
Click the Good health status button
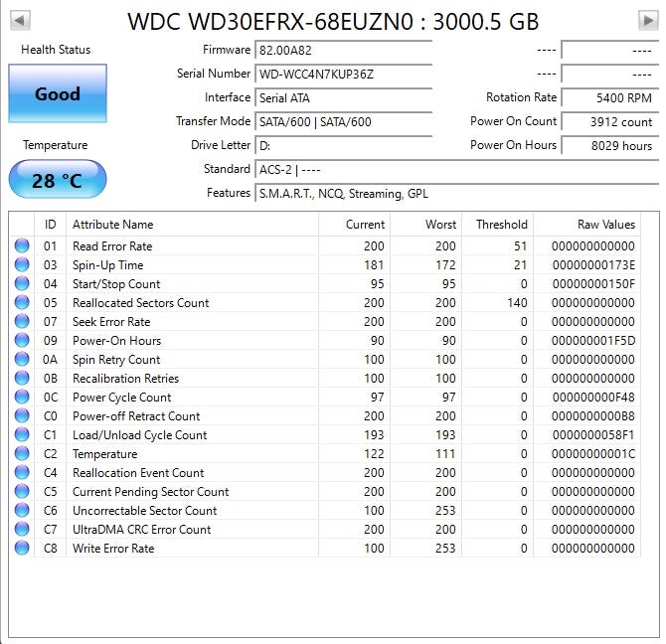tap(58, 93)
